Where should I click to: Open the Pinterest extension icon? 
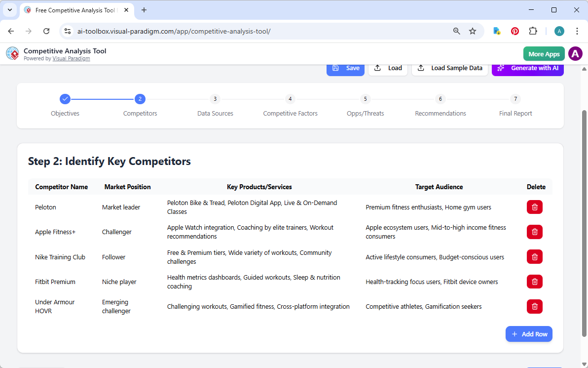(514, 31)
